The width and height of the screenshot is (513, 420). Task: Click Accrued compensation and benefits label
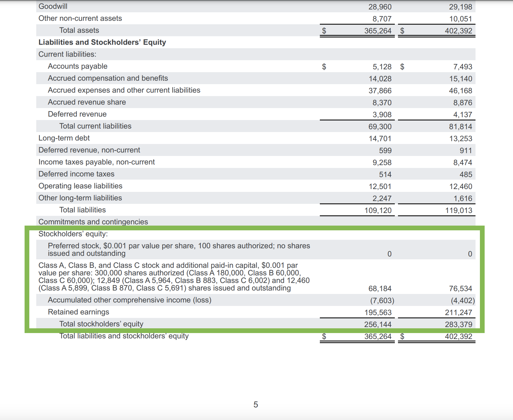tap(108, 78)
